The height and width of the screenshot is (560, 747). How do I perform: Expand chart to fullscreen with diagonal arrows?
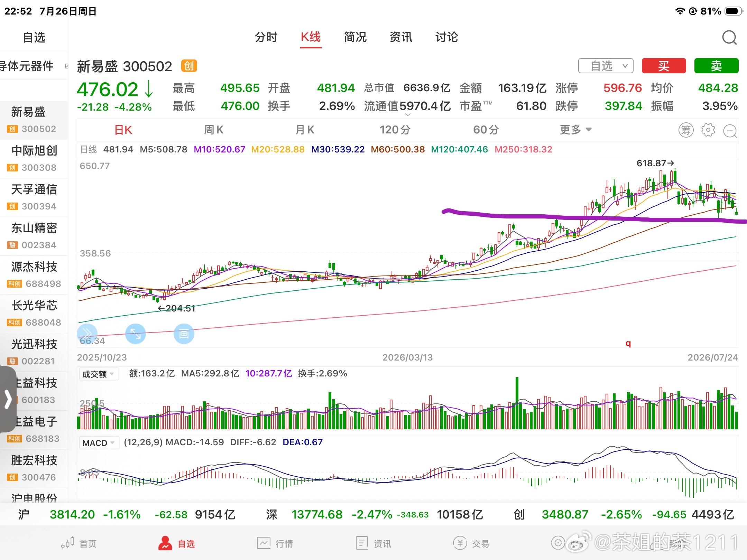(135, 334)
